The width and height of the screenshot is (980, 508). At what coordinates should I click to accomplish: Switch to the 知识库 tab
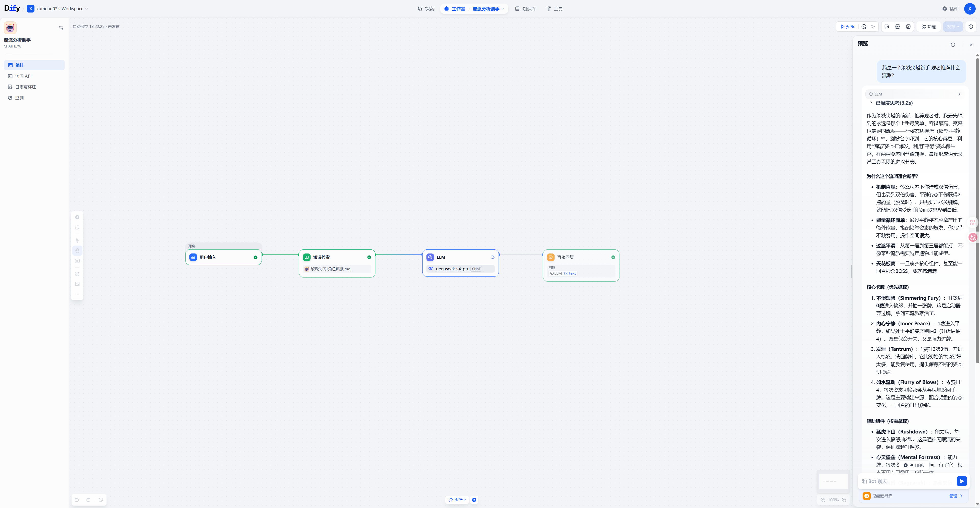525,9
